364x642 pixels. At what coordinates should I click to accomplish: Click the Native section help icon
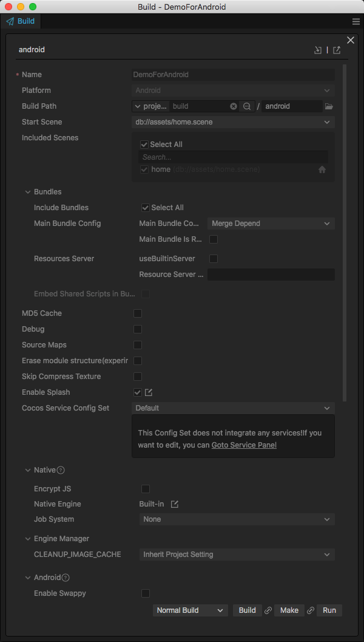61,470
